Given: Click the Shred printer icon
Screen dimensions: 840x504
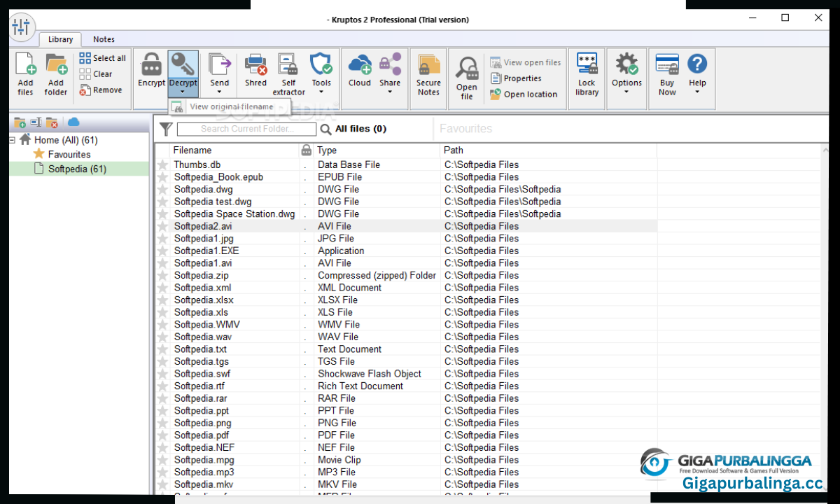Looking at the screenshot, I should pyautogui.click(x=255, y=64).
